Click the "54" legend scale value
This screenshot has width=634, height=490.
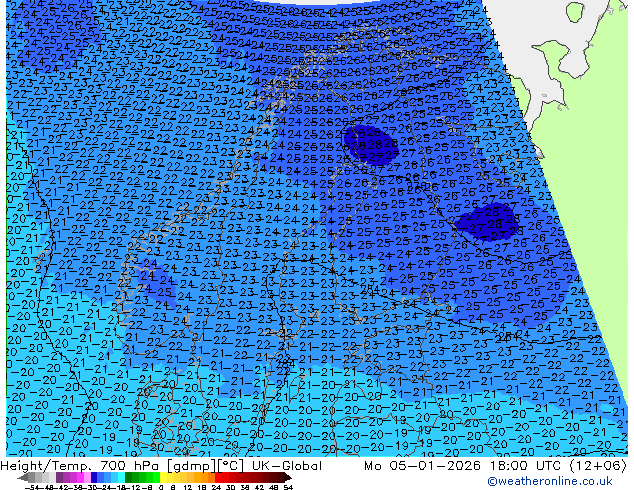[288, 487]
